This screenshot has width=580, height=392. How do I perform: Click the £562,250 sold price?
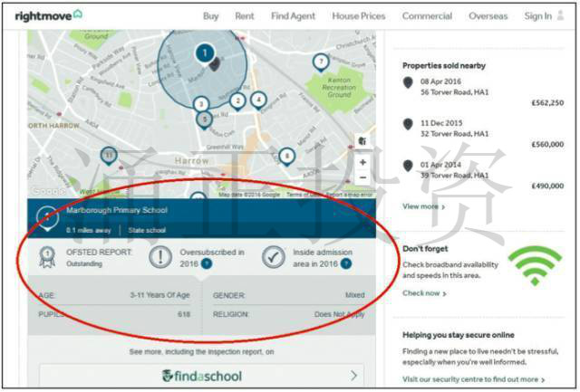click(547, 102)
